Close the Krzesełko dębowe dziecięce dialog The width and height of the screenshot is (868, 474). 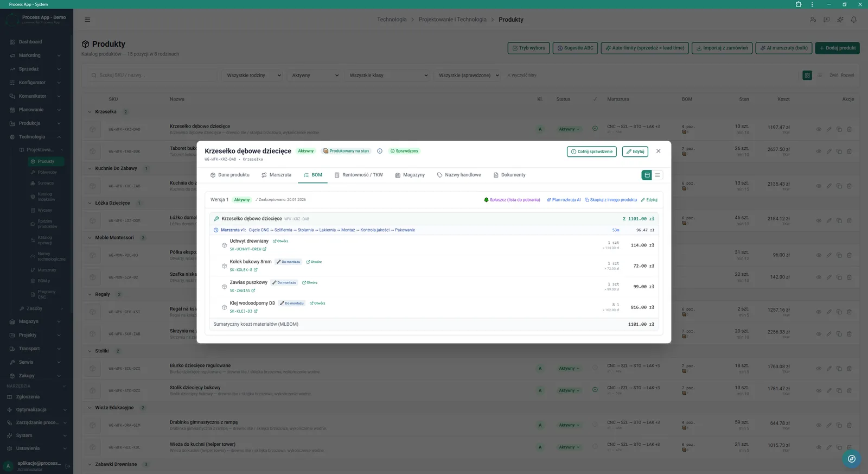[658, 151]
